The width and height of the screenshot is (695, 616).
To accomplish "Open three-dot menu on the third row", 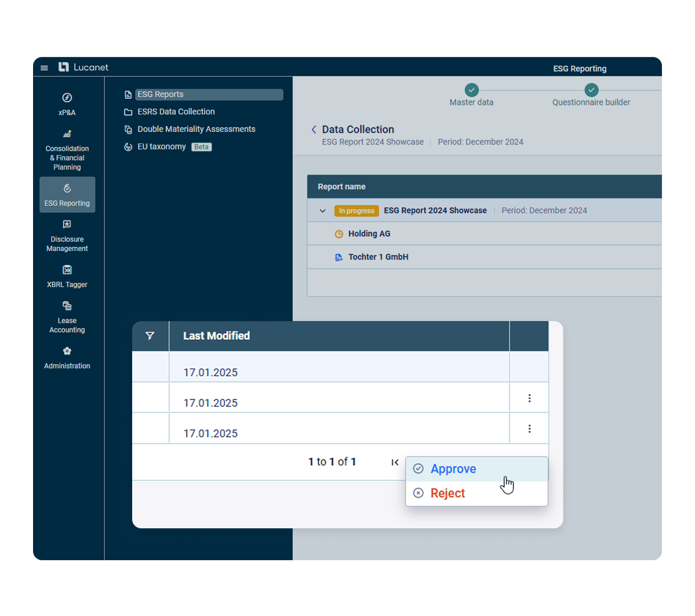I will [529, 429].
